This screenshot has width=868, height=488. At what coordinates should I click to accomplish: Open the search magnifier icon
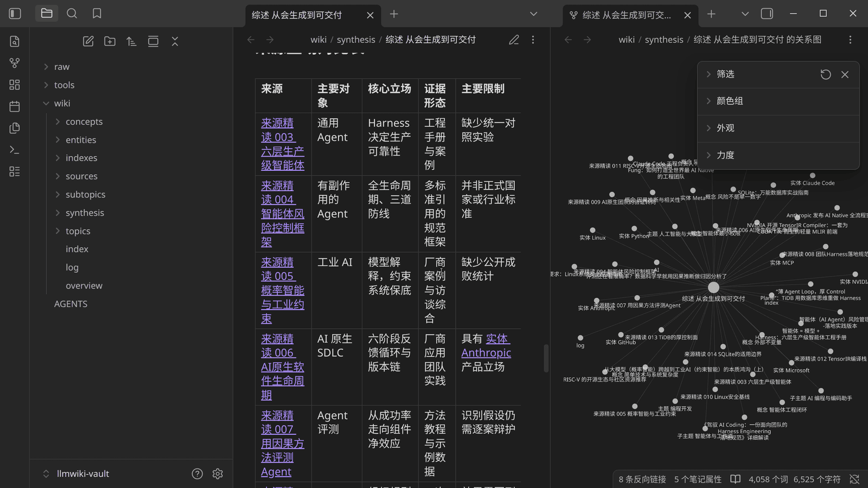[x=72, y=14]
